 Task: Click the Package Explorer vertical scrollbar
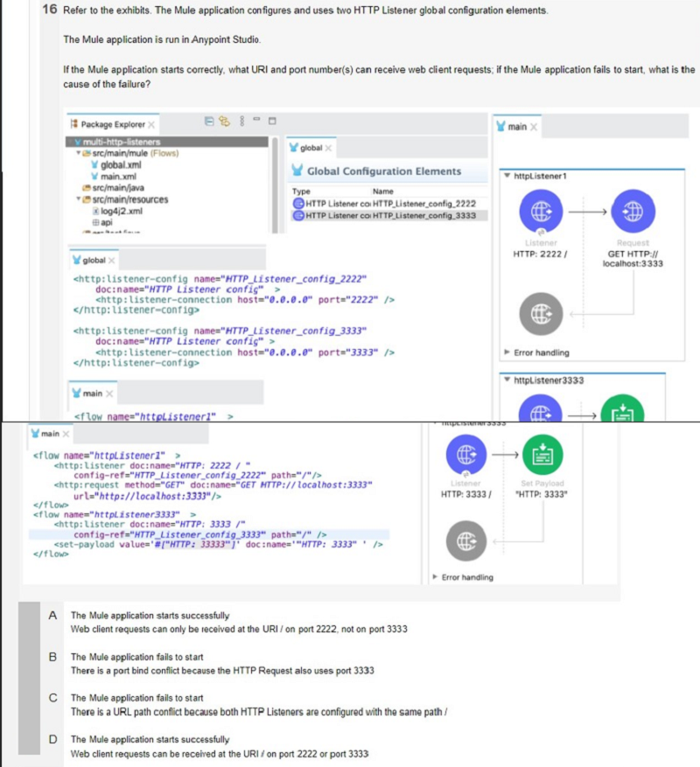point(275,185)
